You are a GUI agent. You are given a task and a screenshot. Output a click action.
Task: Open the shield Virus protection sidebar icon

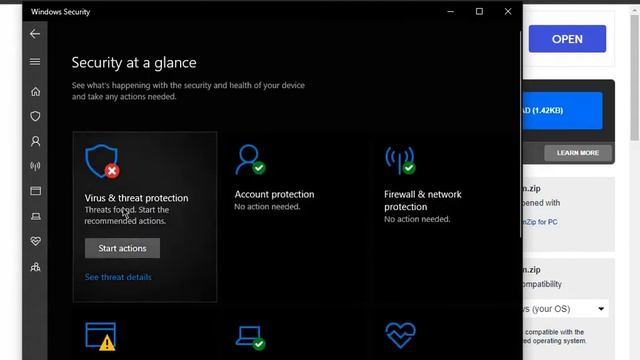tap(36, 116)
